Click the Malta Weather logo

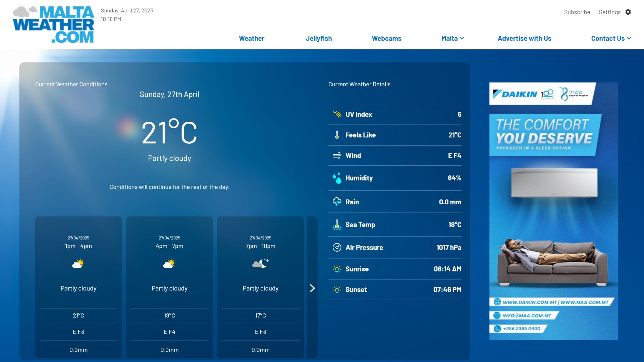click(53, 24)
